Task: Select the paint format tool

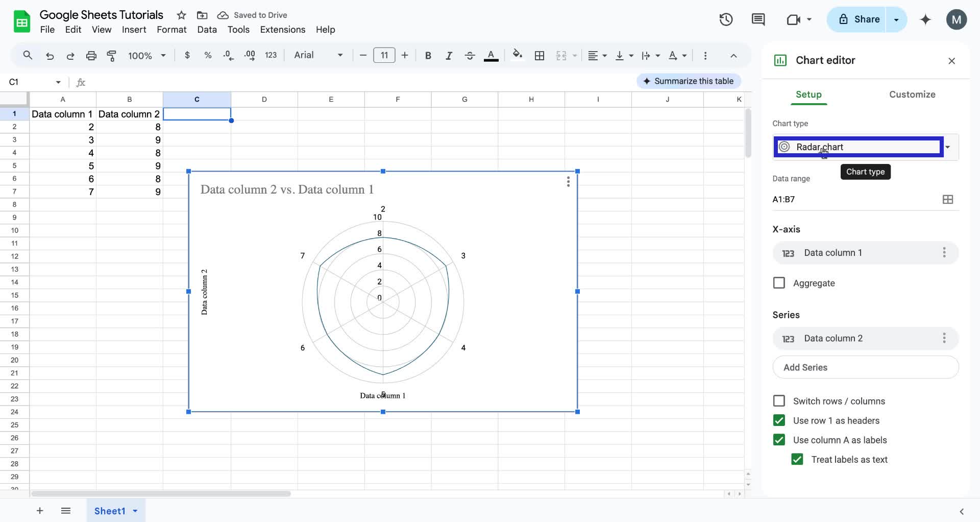Action: coord(112,56)
